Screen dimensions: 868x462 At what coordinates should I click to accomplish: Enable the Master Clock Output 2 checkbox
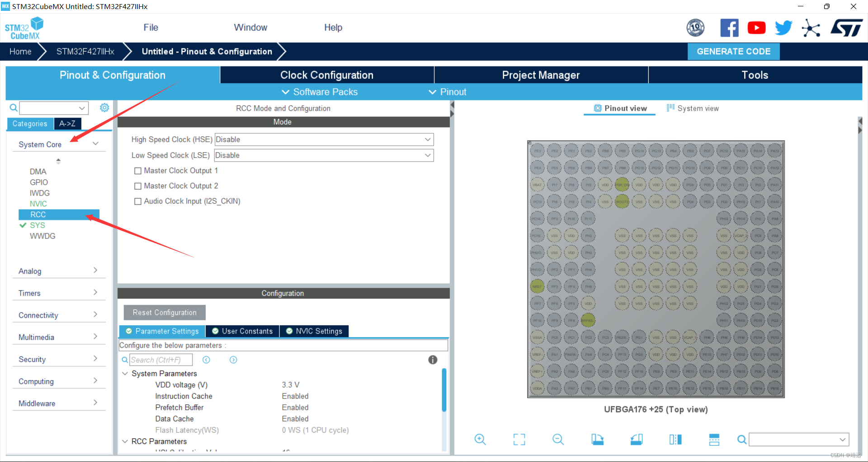click(x=138, y=186)
